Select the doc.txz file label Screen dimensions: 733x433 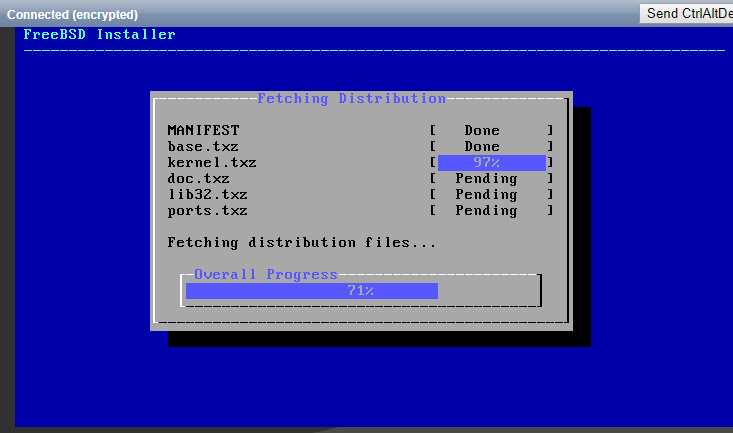coord(198,178)
